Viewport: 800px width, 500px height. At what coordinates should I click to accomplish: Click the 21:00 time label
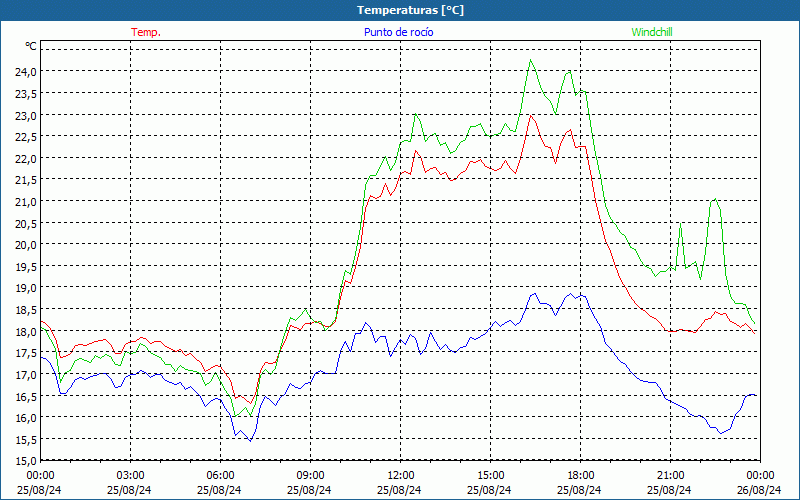click(x=670, y=476)
